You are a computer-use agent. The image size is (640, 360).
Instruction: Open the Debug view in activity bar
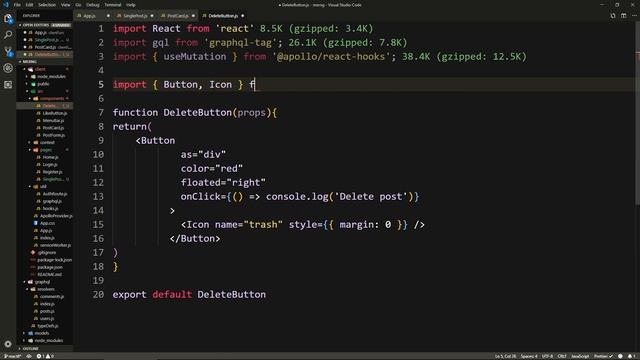[8, 68]
